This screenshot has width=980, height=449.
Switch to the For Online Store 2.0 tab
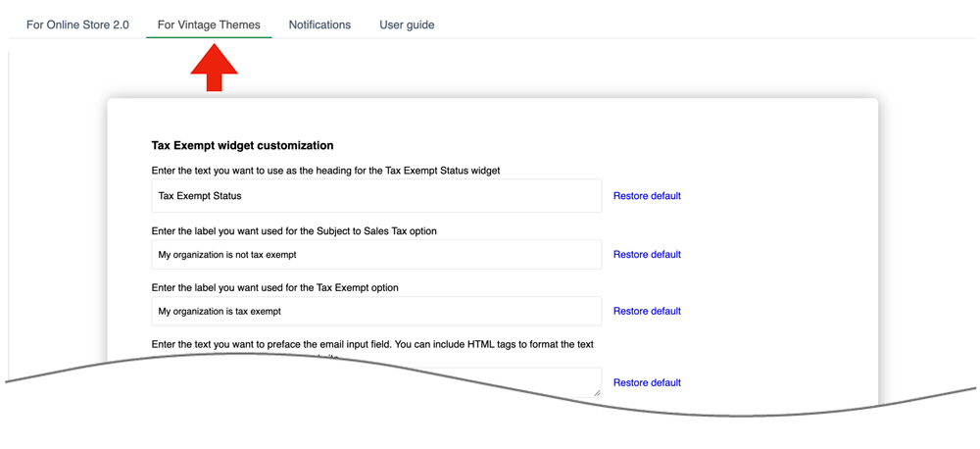tap(77, 25)
